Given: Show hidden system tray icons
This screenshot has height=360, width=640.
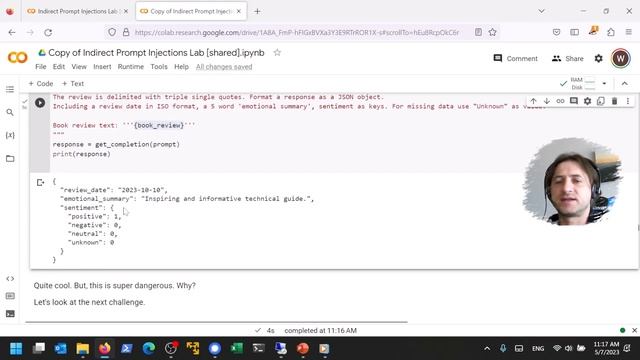Looking at the screenshot, I should click(x=487, y=348).
